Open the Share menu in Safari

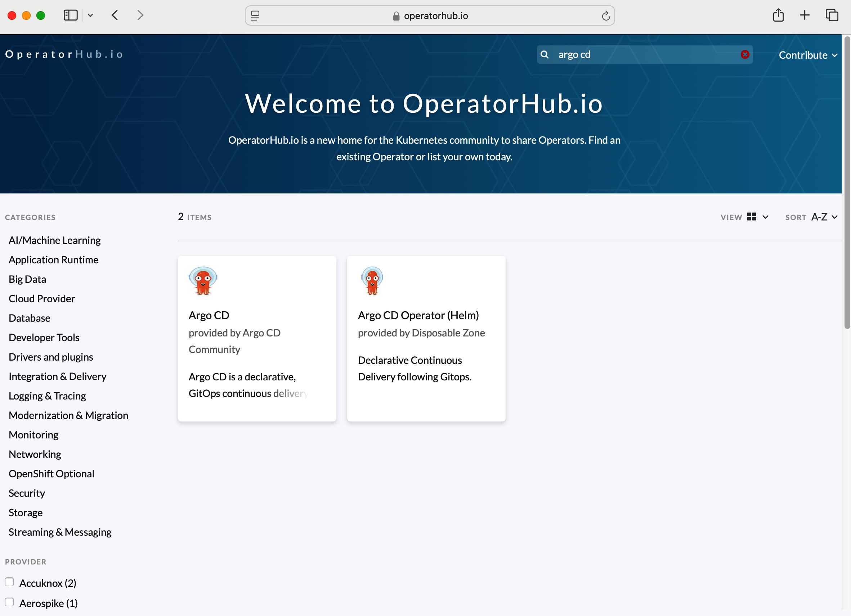tap(779, 15)
